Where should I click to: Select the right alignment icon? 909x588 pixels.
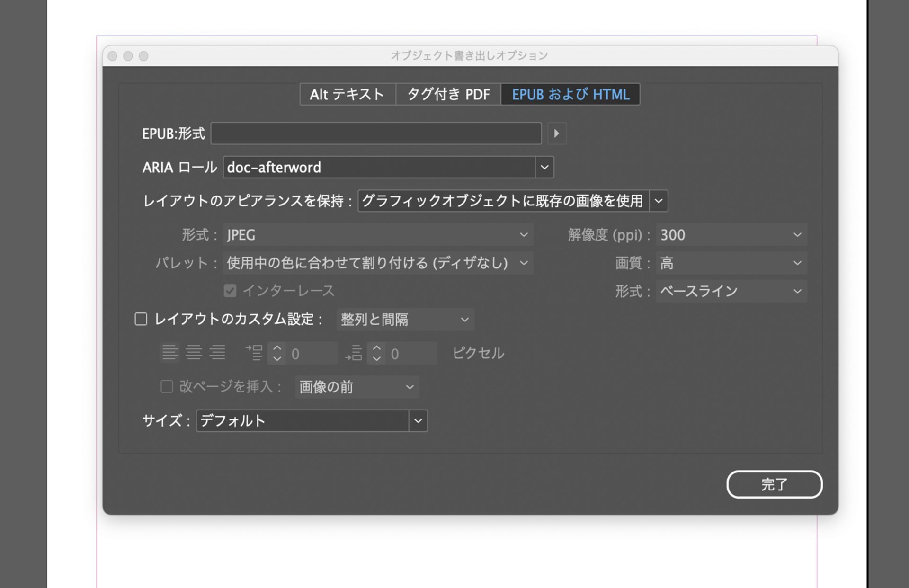218,353
